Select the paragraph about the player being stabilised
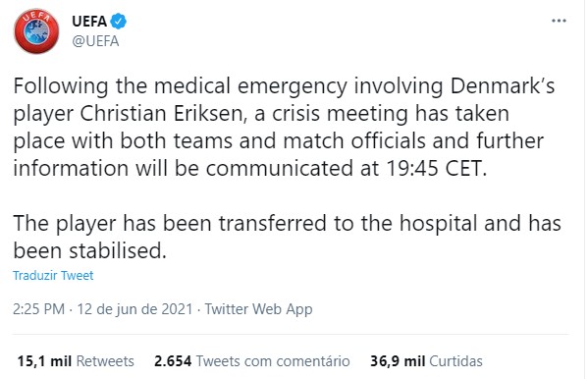 coord(287,237)
